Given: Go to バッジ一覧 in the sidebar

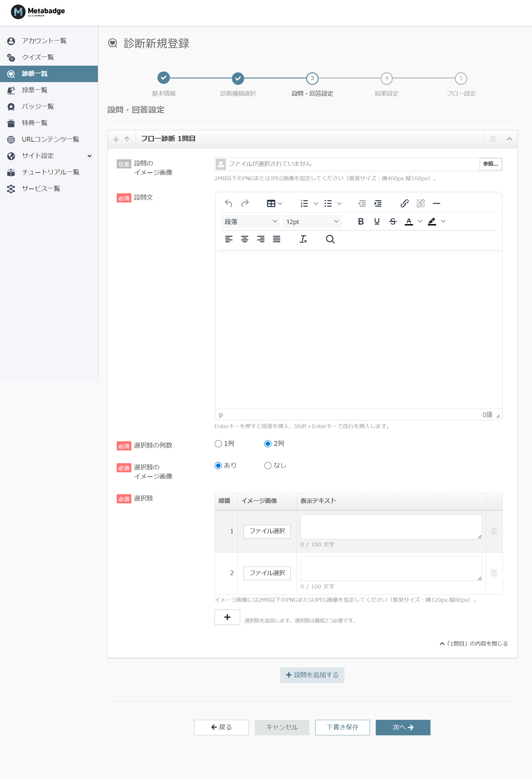Looking at the screenshot, I should point(38,107).
